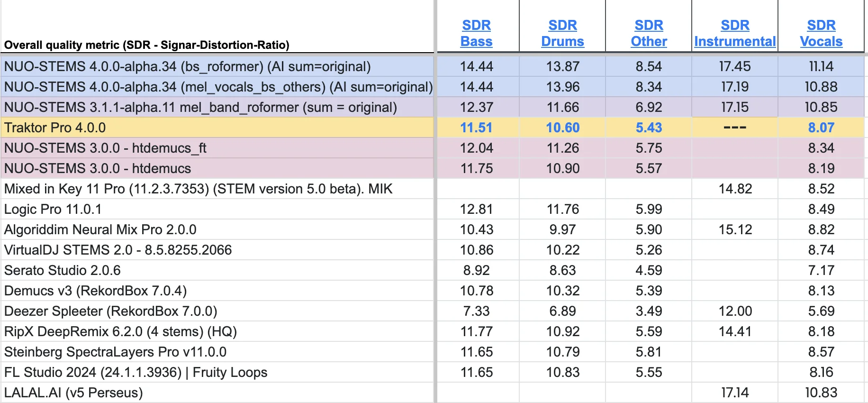Select the NUO-STEMS bs_roformer row name cell

click(187, 66)
